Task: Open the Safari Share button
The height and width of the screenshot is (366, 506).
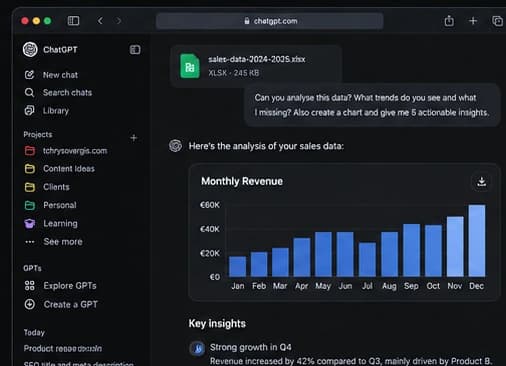Action: (x=449, y=21)
